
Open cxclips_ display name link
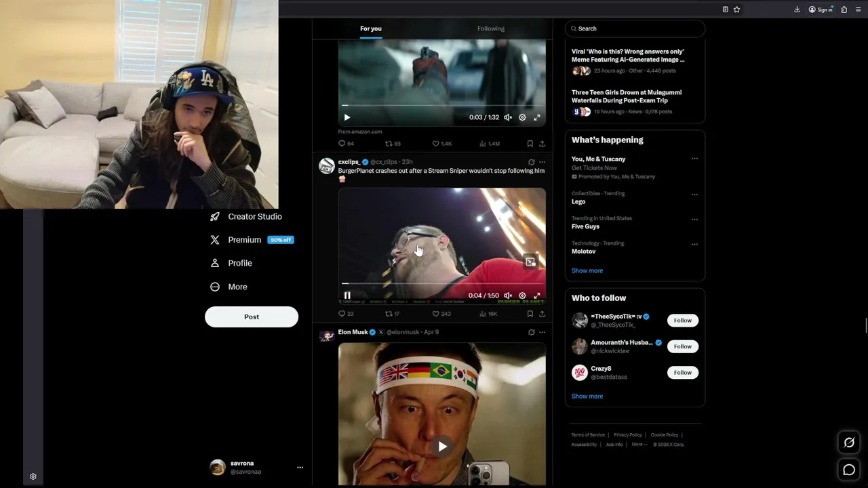pos(349,162)
